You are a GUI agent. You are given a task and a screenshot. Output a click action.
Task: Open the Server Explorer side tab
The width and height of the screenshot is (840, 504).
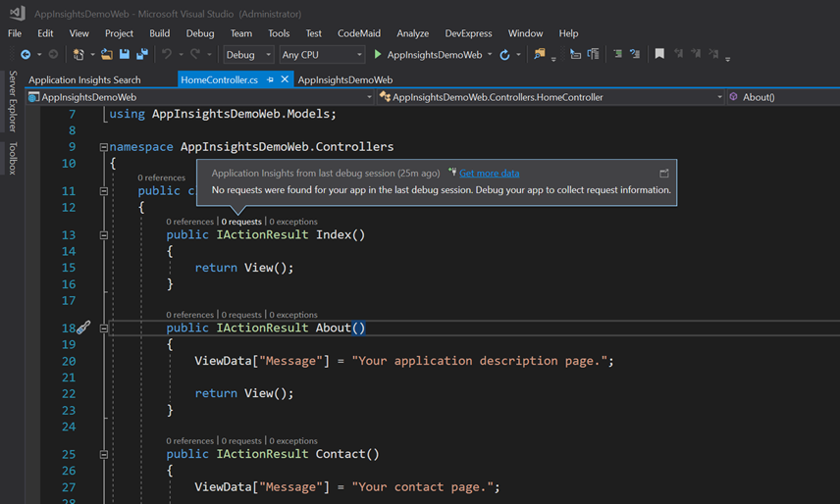[13, 101]
